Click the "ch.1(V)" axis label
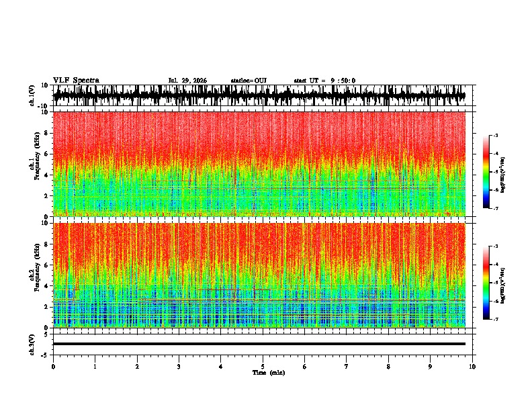Viewport: 532px width, 411px height. 32,95
